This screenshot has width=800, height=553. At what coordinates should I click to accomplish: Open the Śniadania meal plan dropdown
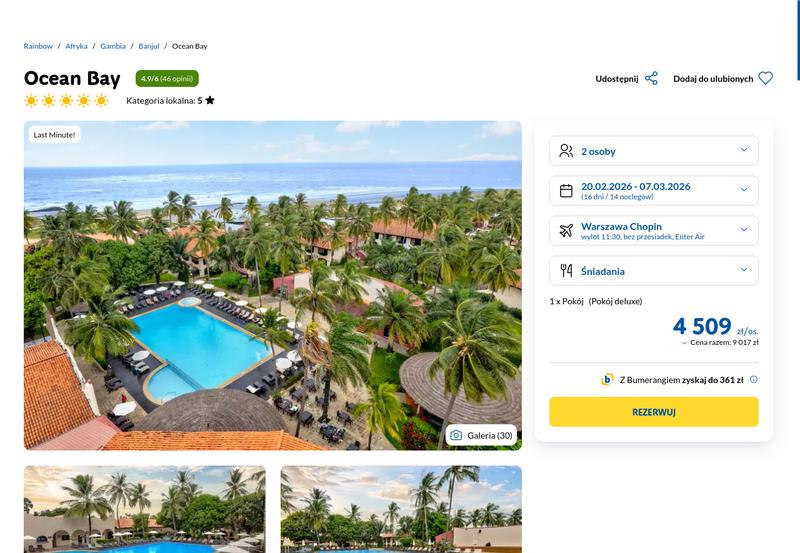click(x=654, y=270)
